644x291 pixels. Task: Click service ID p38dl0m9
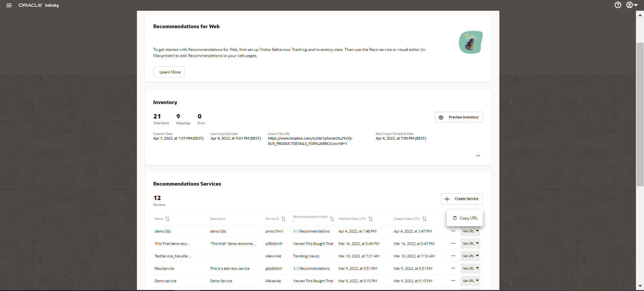(274, 244)
